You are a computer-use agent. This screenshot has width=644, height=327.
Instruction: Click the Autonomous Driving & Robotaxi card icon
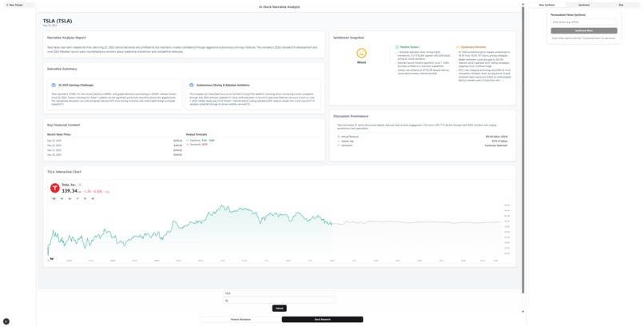coord(192,85)
